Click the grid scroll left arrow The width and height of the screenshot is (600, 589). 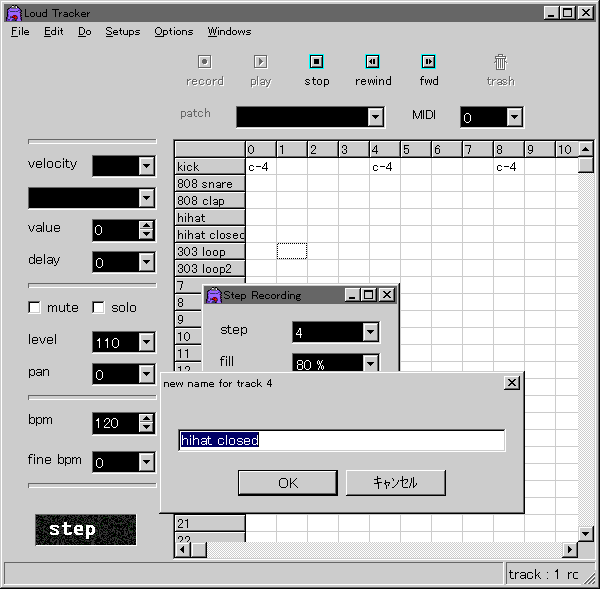(183, 550)
